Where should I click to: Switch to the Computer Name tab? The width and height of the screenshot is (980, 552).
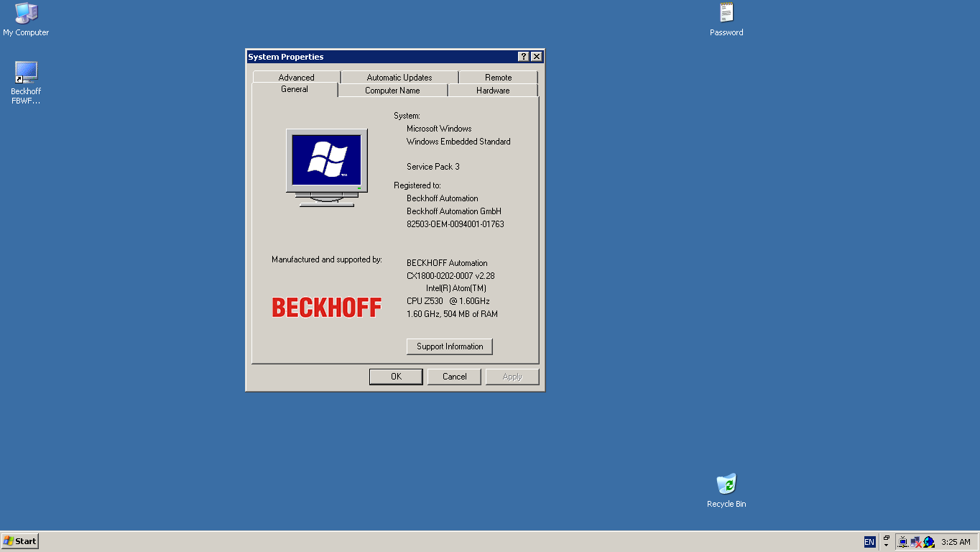point(392,91)
